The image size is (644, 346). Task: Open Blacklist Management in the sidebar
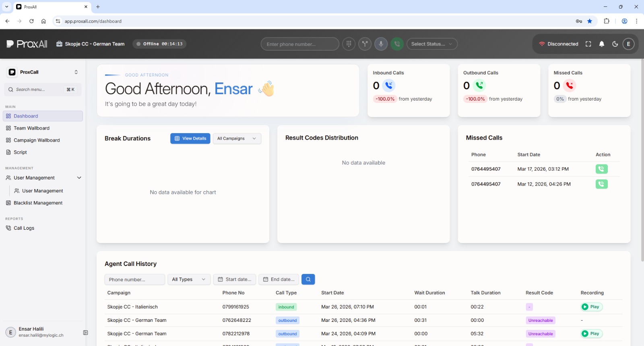tap(43, 203)
